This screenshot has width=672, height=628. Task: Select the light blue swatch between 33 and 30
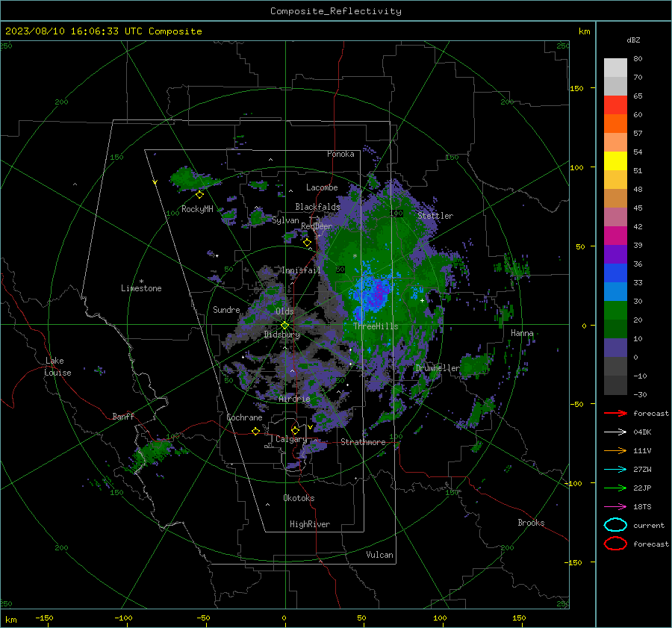point(615,292)
